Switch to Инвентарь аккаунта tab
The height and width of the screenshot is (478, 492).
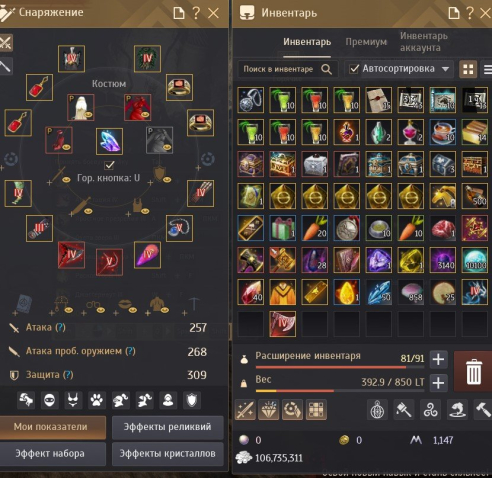click(x=424, y=42)
